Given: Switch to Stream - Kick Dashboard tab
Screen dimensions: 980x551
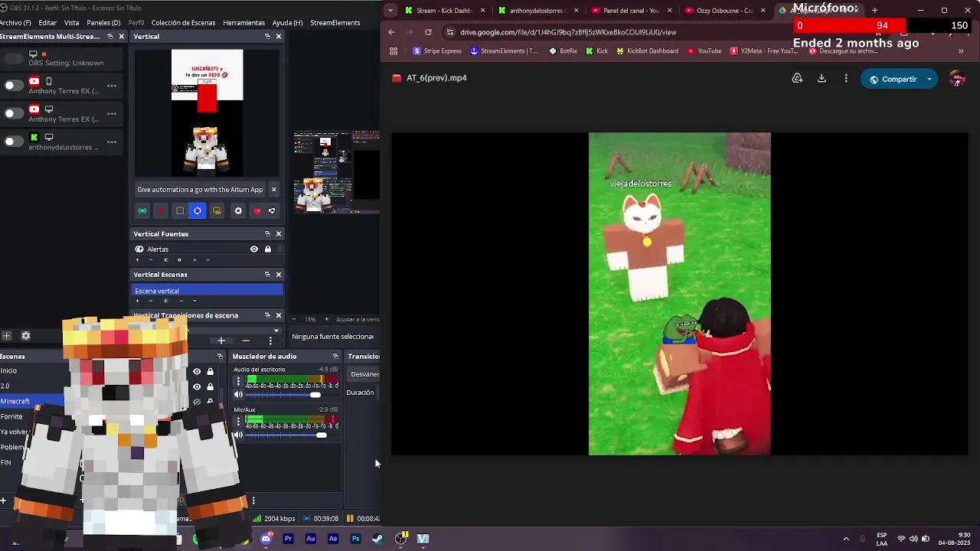Looking at the screenshot, I should tap(444, 11).
